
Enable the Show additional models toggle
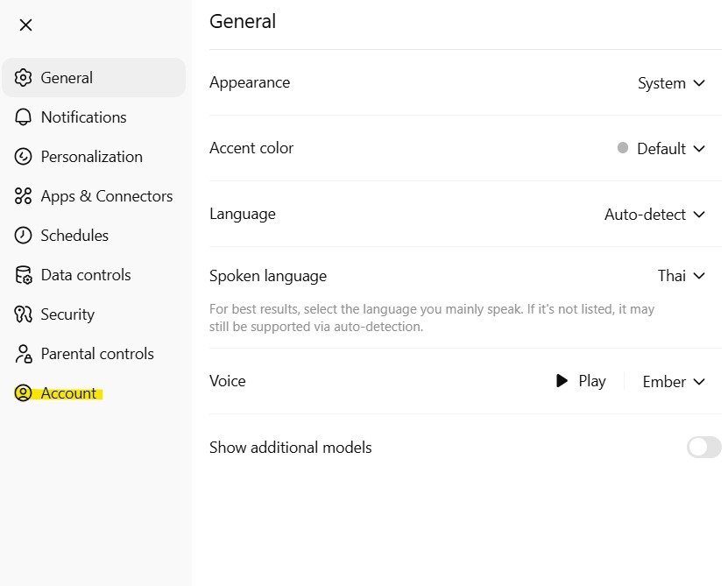pos(703,448)
